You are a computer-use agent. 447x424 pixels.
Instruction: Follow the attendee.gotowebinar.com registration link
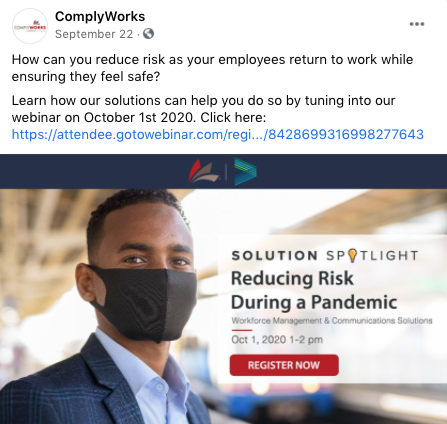(x=218, y=134)
